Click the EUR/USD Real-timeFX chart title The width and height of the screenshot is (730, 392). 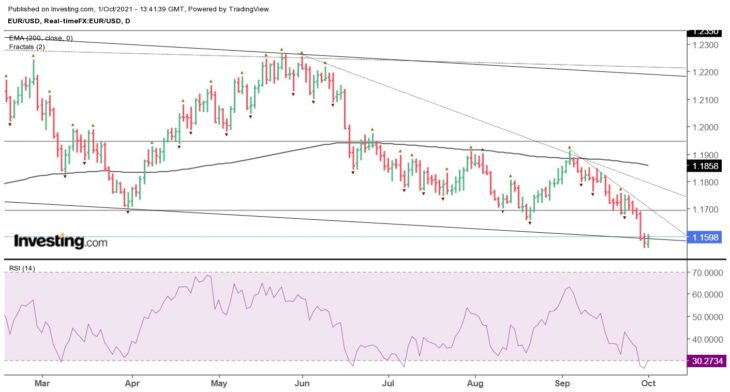[x=69, y=21]
